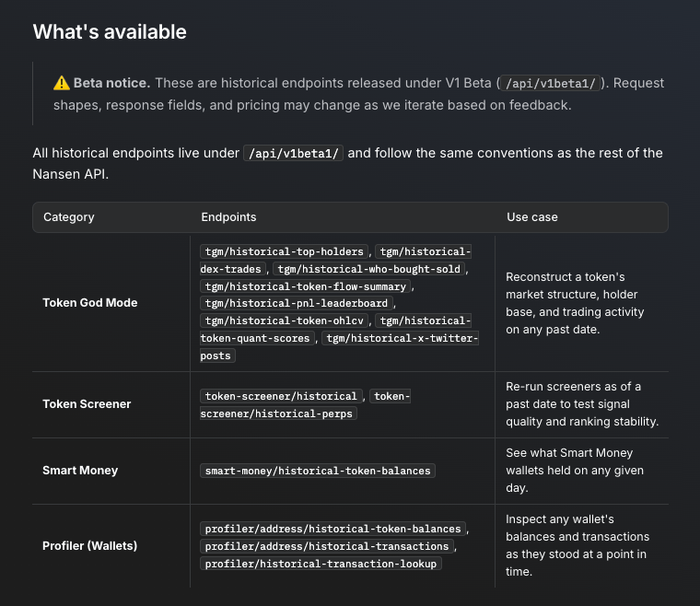Click the Category column header
This screenshot has width=700, height=606.
[x=69, y=217]
